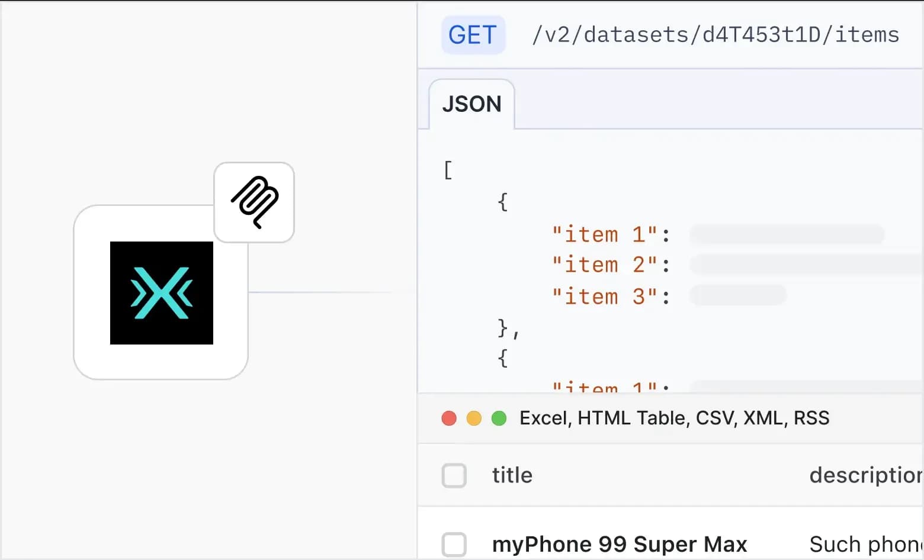The image size is (924, 560).
Task: Click the red window dot
Action: (x=449, y=419)
